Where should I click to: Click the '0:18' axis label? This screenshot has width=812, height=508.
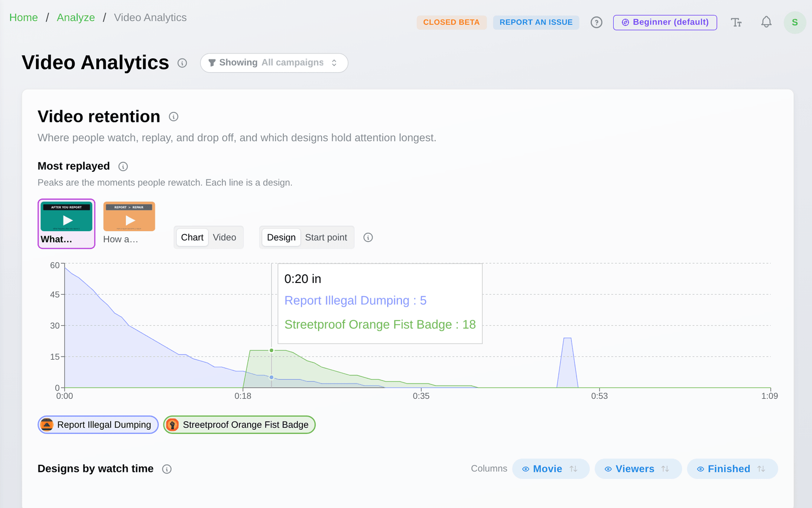tap(243, 396)
